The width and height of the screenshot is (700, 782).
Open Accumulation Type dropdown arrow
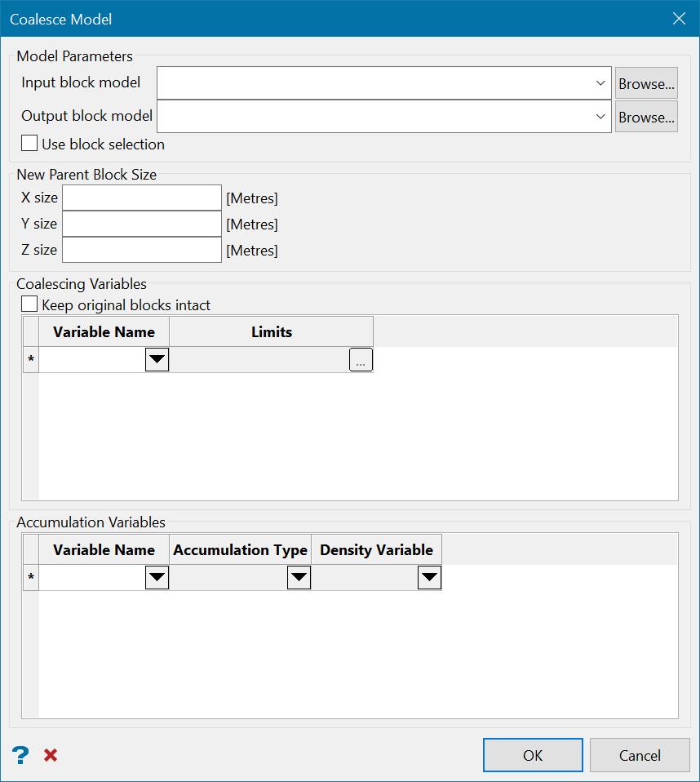point(299,578)
